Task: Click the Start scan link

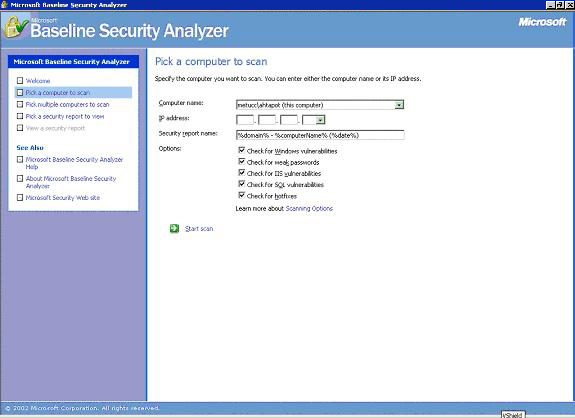Action: point(199,229)
